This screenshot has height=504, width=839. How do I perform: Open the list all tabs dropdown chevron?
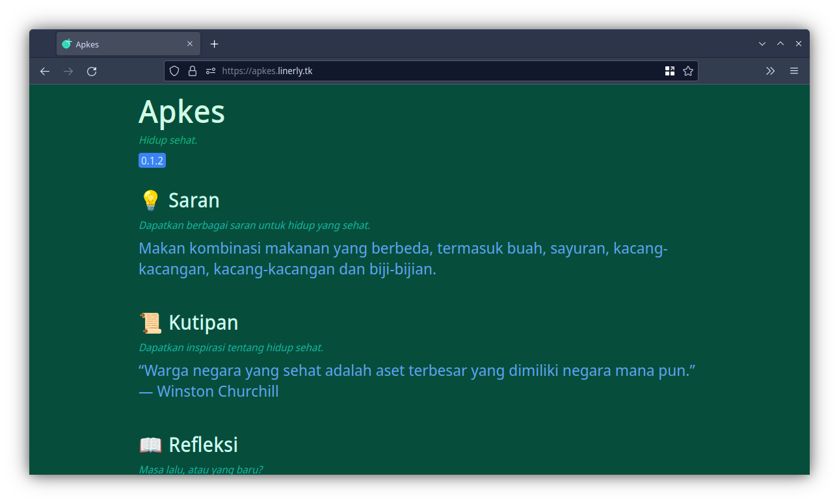pyautogui.click(x=762, y=44)
